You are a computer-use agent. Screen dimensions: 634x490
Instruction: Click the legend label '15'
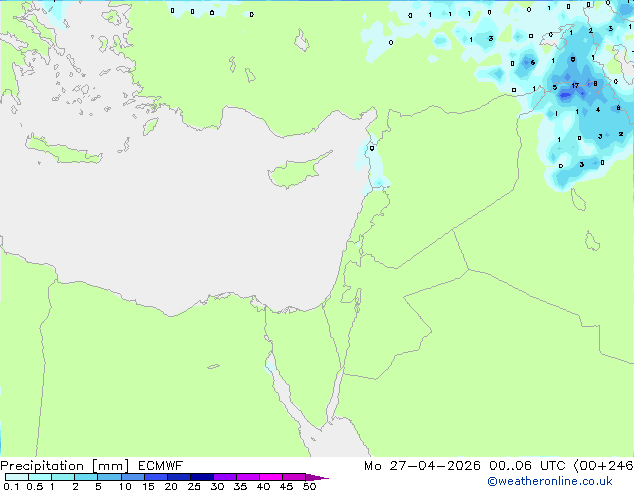(148, 486)
